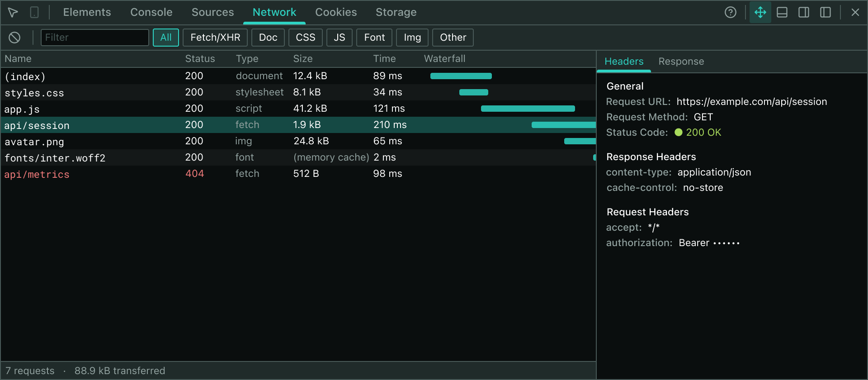Switch to the Response detail tab
Screen dimensions: 868x380
pyautogui.click(x=681, y=62)
